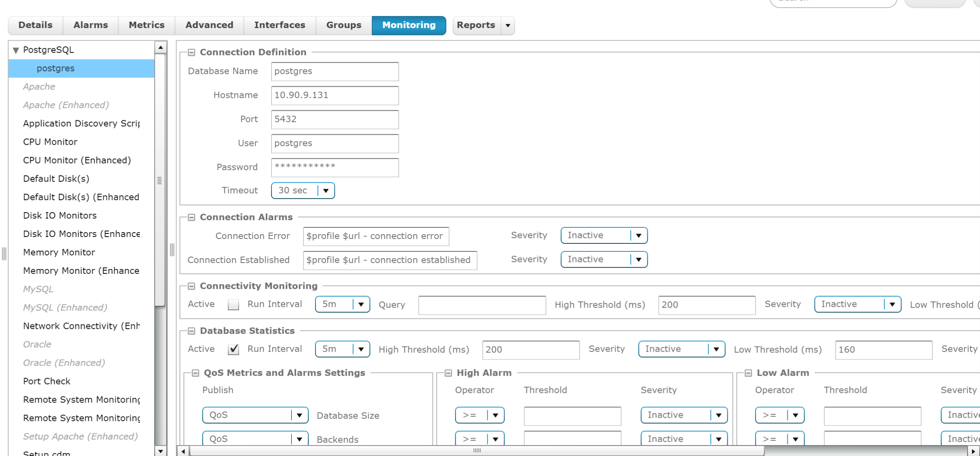The height and width of the screenshot is (456, 980).
Task: Click the Hostname input field
Action: coord(335,96)
